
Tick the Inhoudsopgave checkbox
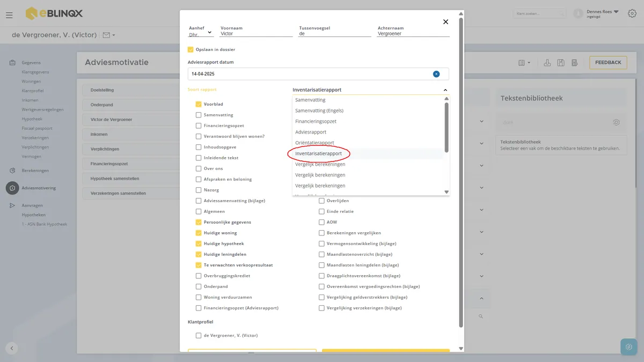[199, 147]
